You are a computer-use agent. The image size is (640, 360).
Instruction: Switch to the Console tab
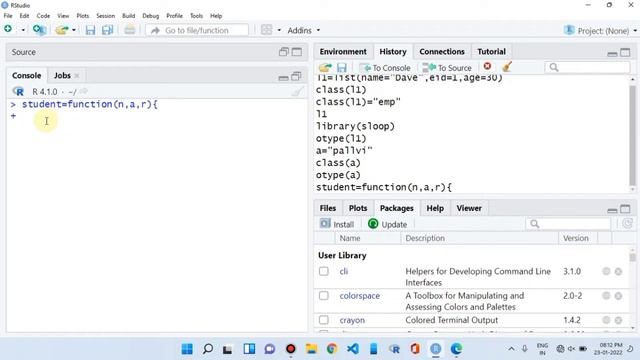(27, 76)
